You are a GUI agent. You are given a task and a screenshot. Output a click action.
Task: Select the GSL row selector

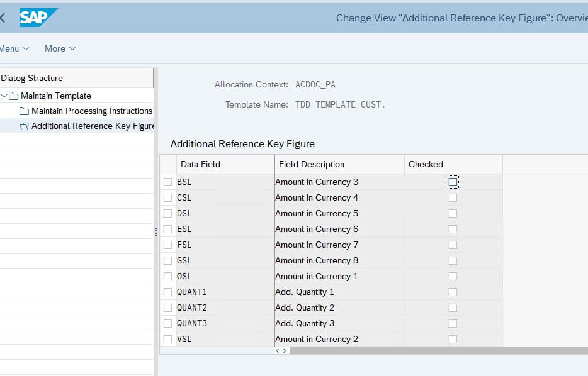[167, 261]
